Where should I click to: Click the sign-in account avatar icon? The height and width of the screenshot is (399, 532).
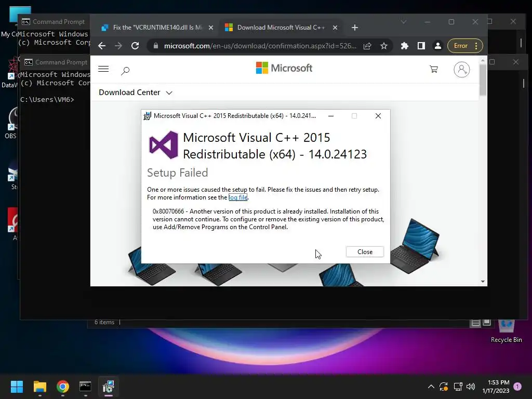462,70
